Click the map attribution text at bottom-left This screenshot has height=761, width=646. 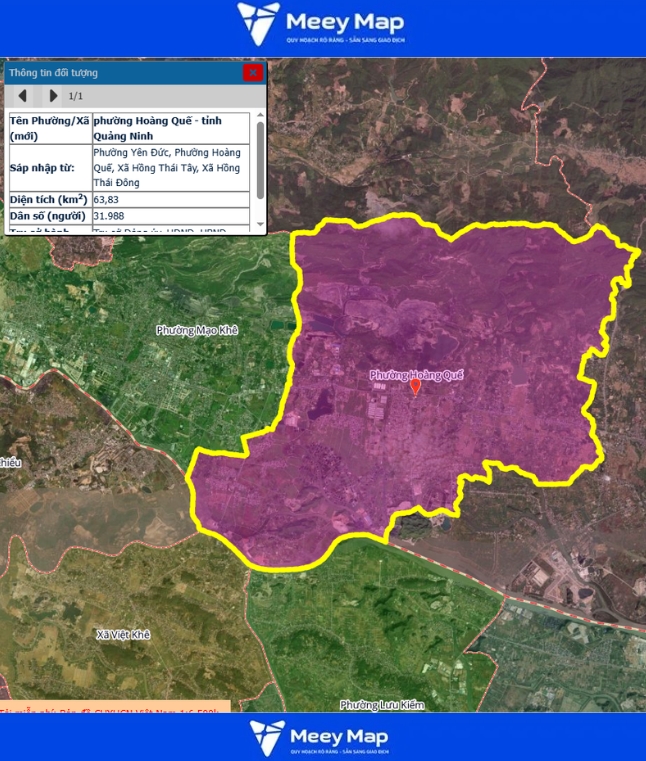click(112, 708)
